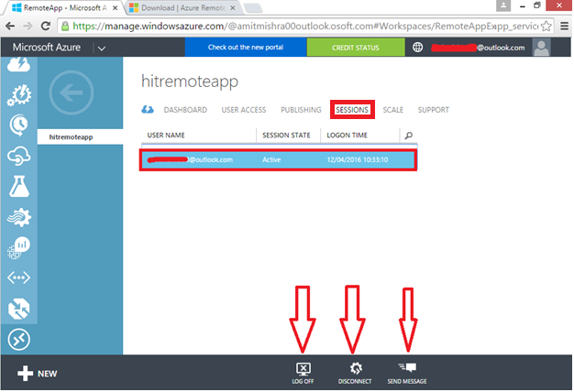Viewport: 574px width, 392px height.
Task: Go back using the large circular arrow
Action: click(x=71, y=93)
